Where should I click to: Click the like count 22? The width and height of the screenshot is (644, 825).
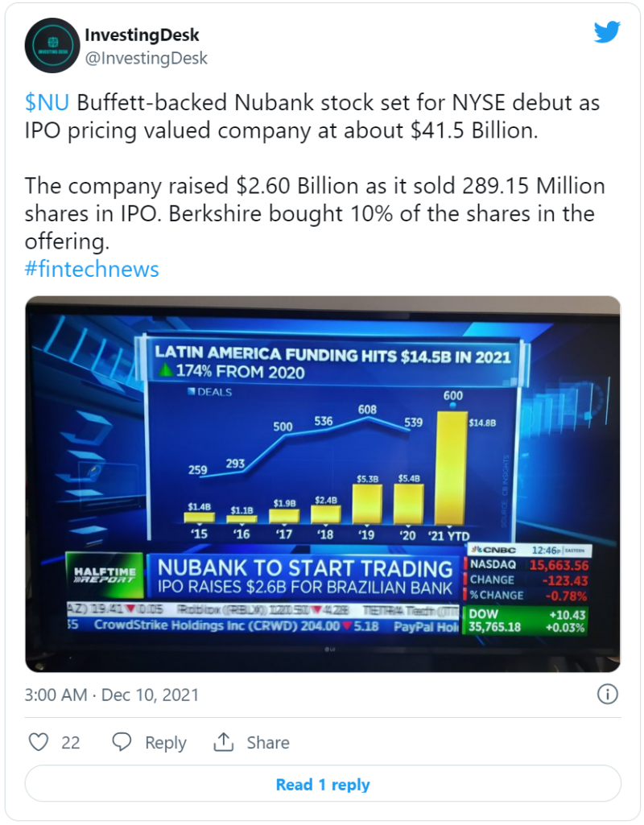pos(71,743)
